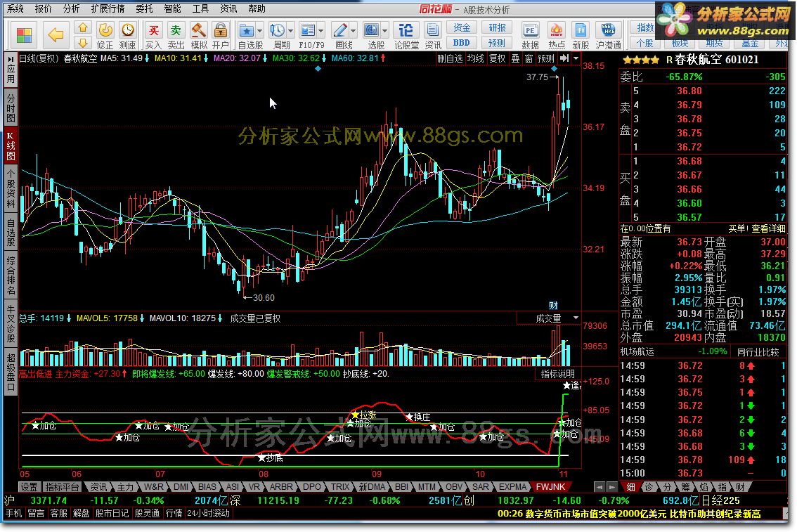Open the 系统 menu
Image resolution: width=797 pixels, height=532 pixels.
click(15, 8)
